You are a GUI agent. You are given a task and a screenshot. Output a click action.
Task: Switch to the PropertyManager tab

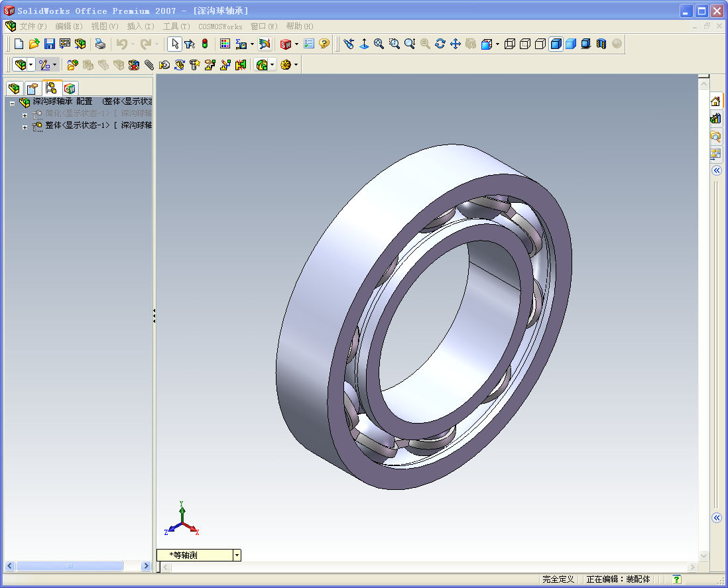tap(32, 88)
